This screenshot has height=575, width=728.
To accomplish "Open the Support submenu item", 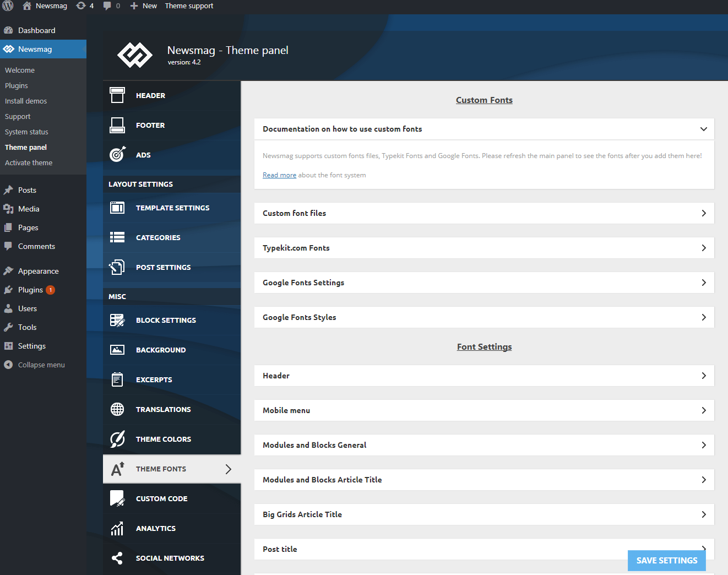I will [x=18, y=116].
